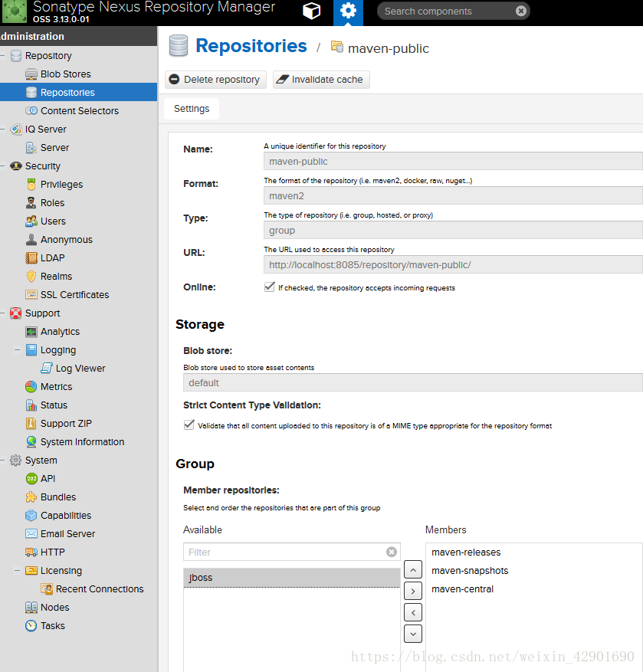Open the Server item icon
643x672 pixels.
31,147
